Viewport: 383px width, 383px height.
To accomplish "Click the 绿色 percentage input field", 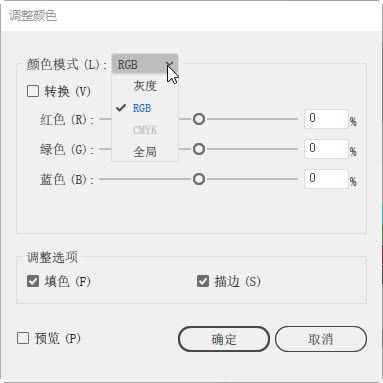I will click(326, 149).
